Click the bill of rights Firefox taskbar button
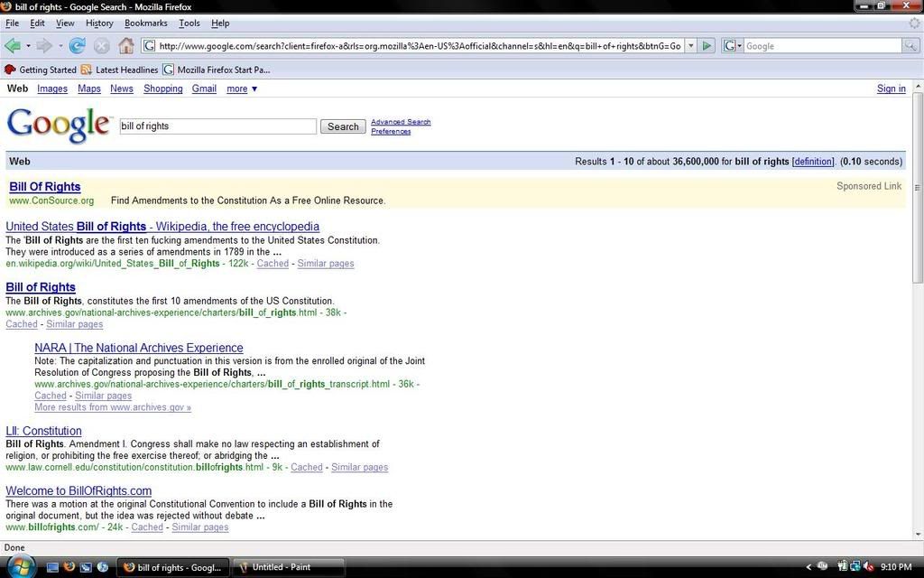The image size is (924, 578). (x=173, y=567)
